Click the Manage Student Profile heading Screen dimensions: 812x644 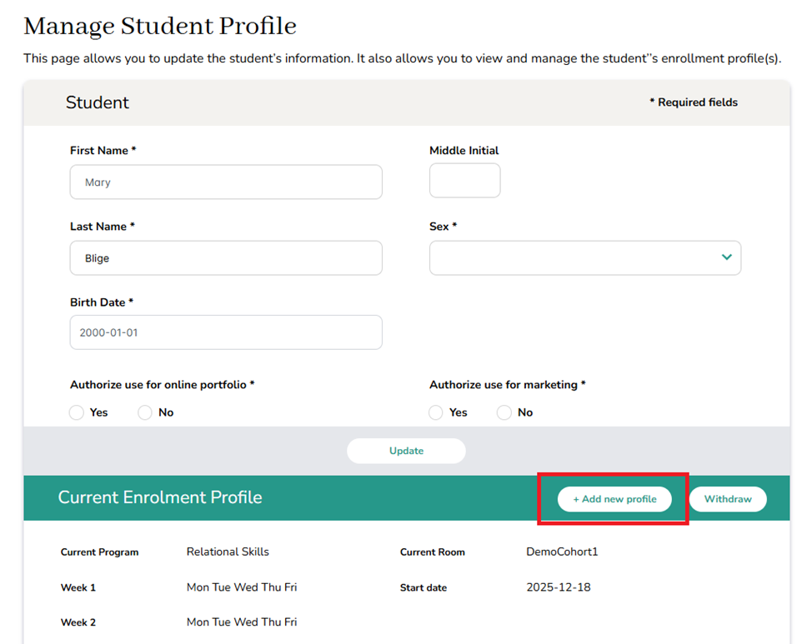[x=160, y=27]
